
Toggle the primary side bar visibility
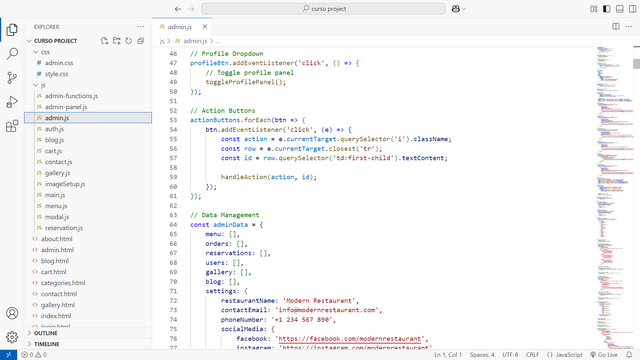coord(607,9)
